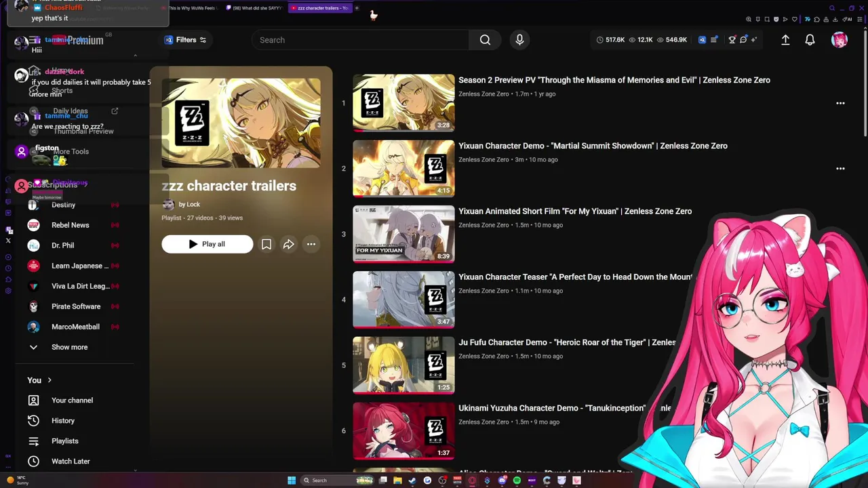Open the pink-haired account avatar menu
Viewport: 868px width, 488px height.
pyautogui.click(x=840, y=40)
